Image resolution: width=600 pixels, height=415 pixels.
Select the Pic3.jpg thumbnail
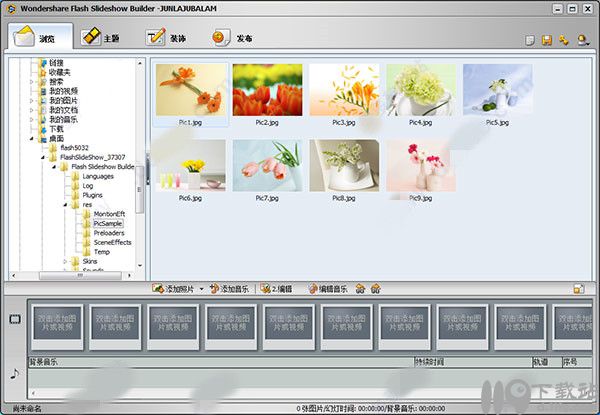point(344,90)
